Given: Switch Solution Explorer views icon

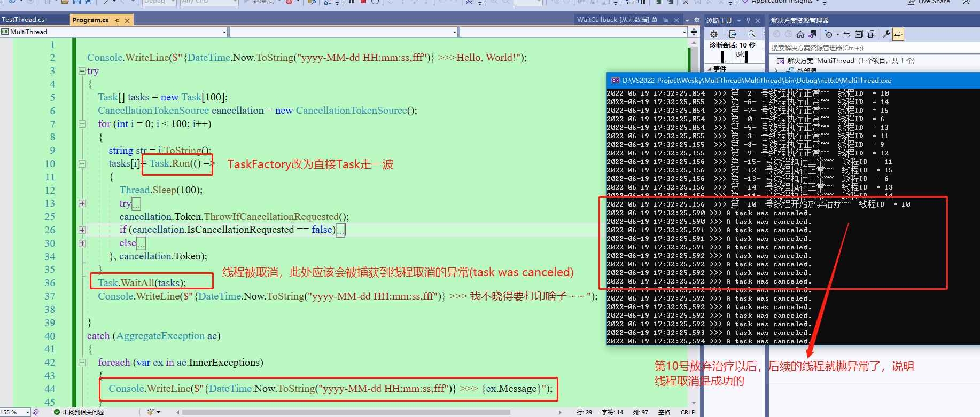Looking at the screenshot, I should click(812, 34).
